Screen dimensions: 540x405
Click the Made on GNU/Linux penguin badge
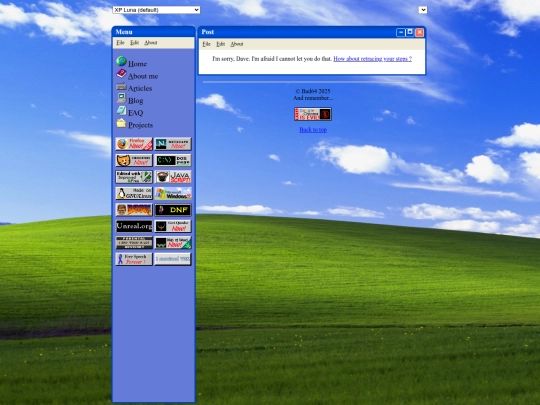134,194
